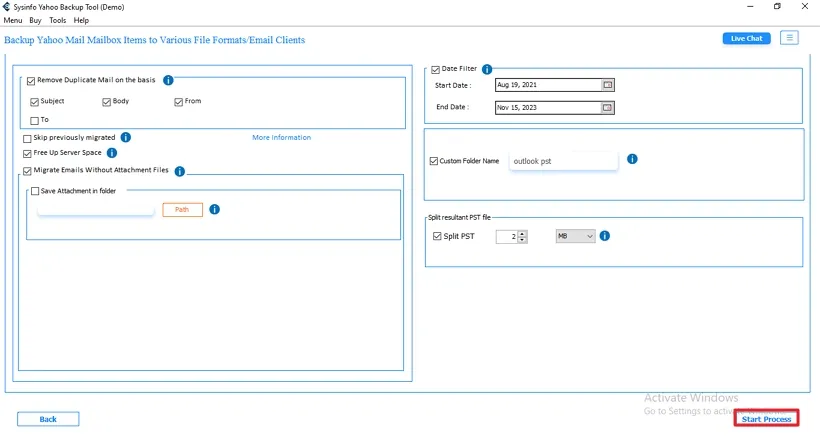
Task: Click the Live Chat button
Action: pos(746,38)
